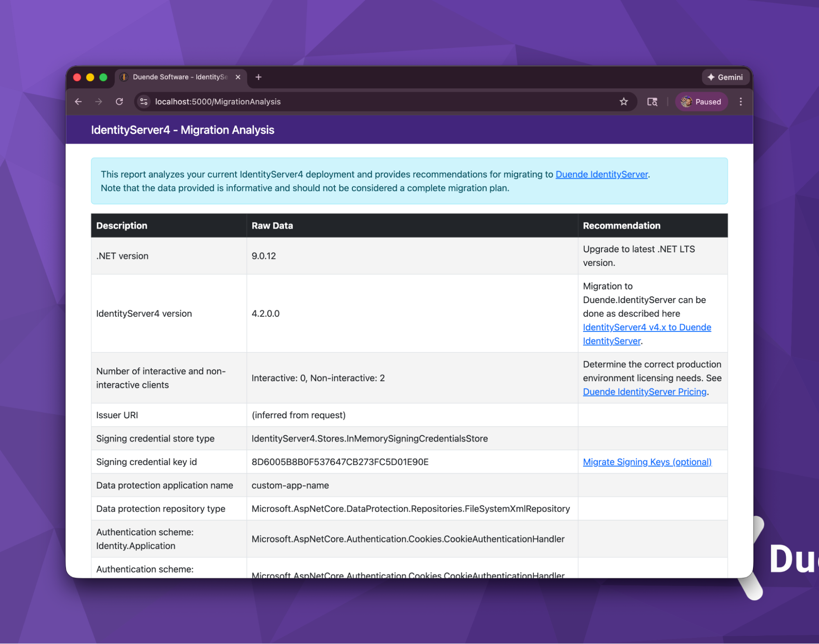The width and height of the screenshot is (819, 644).
Task: Click the Raw Data column header
Action: tap(272, 225)
